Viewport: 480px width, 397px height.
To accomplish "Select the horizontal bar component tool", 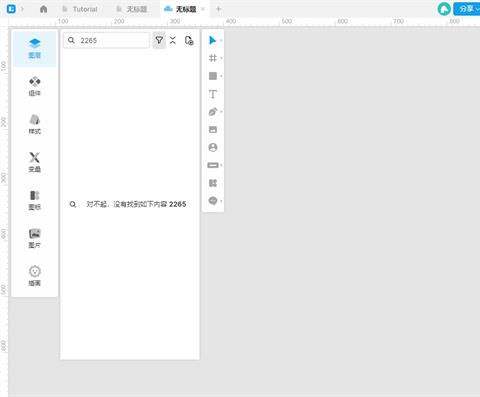I will pyautogui.click(x=213, y=165).
